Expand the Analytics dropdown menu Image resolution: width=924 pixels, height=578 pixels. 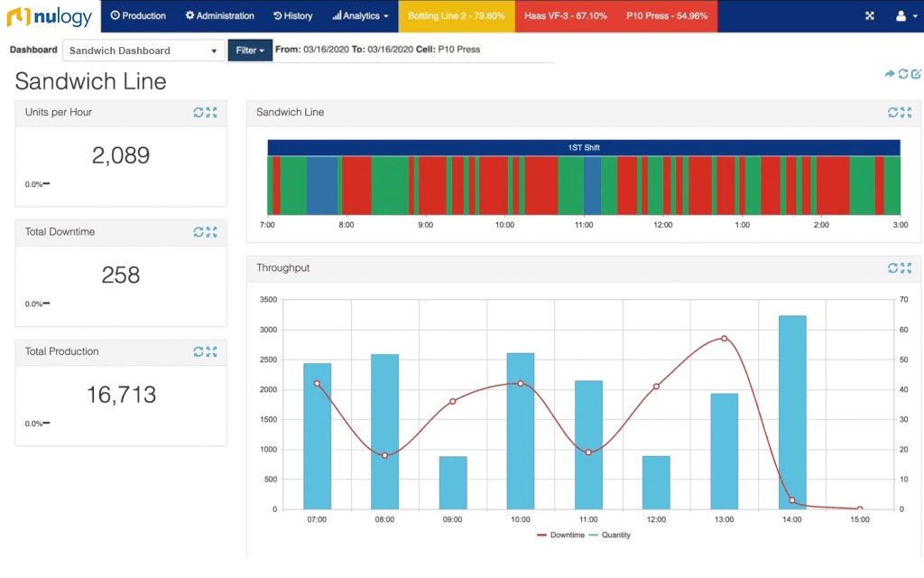click(x=360, y=16)
